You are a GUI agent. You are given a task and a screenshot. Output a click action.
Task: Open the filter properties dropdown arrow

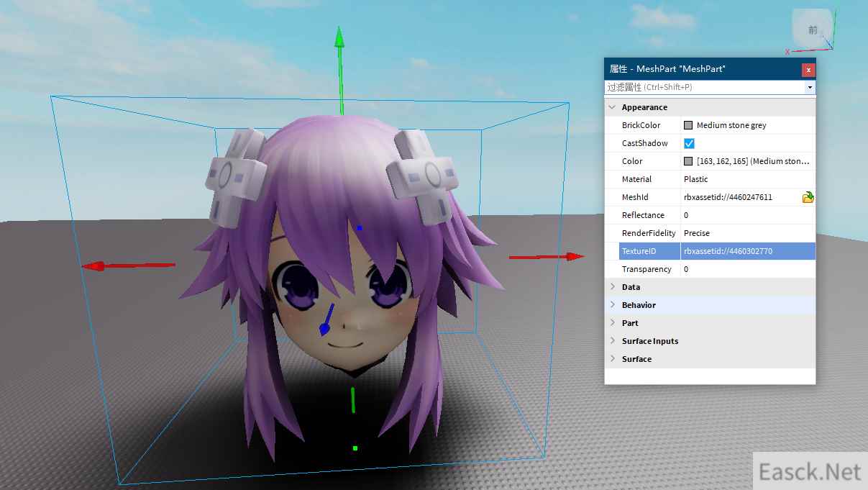tap(810, 88)
